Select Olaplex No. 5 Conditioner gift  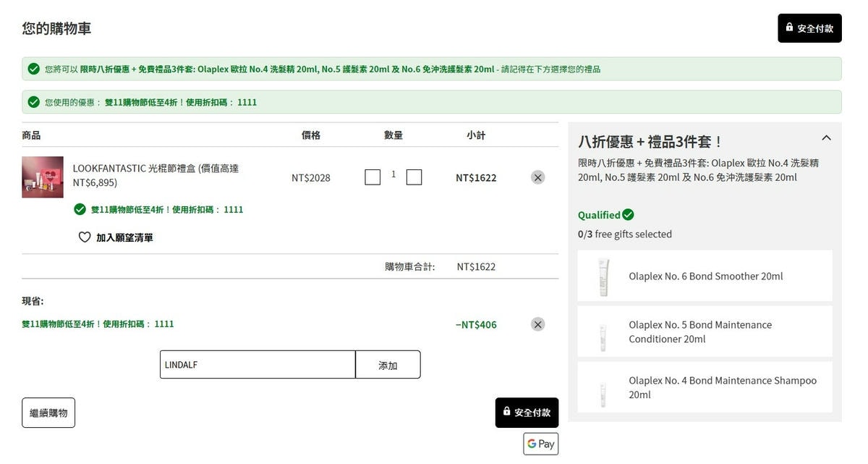[705, 332]
